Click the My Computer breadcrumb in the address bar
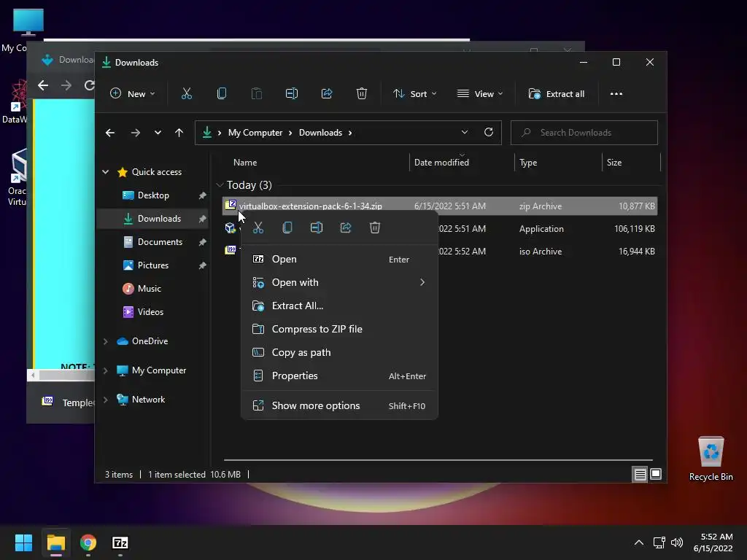Screen dimensions: 747x560 click(255, 133)
